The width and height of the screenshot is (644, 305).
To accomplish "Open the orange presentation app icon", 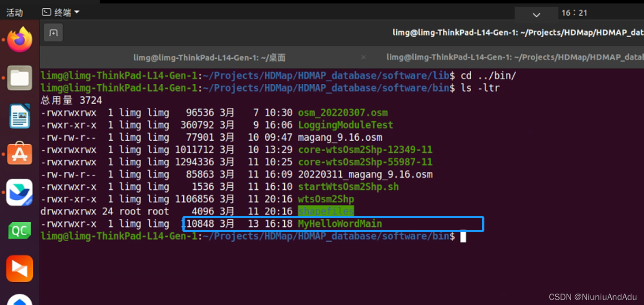I will (20, 268).
